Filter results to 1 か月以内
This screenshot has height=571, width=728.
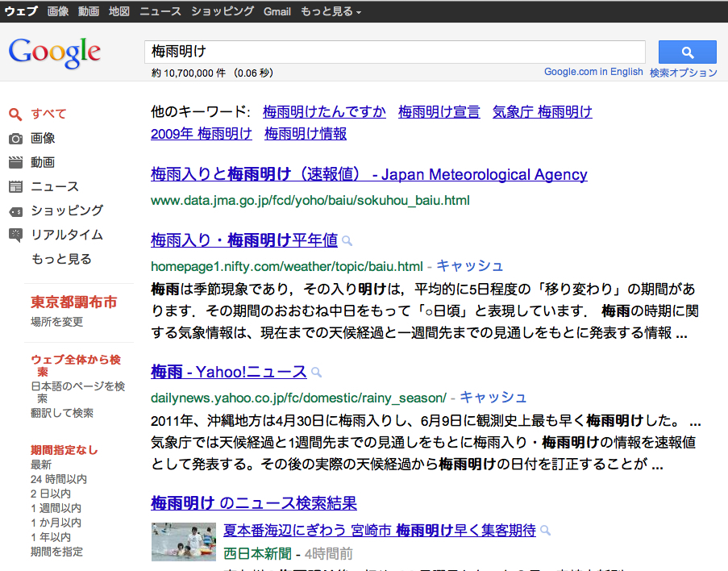pos(56,523)
